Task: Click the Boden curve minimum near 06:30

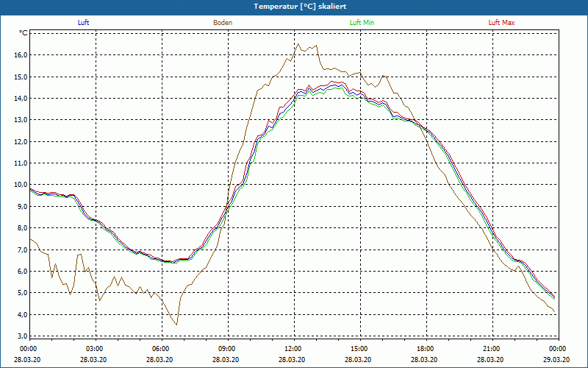Action: coord(176,325)
